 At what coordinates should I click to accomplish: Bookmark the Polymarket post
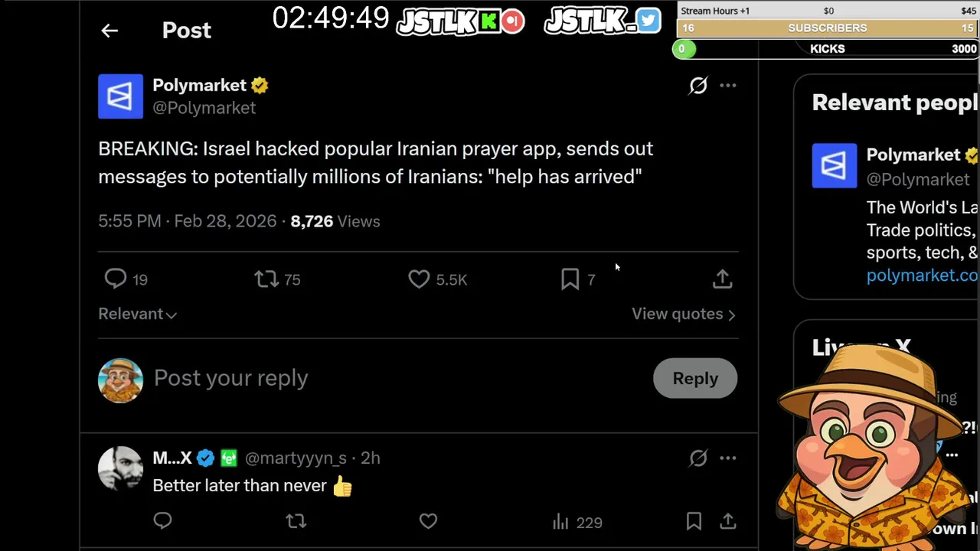570,279
